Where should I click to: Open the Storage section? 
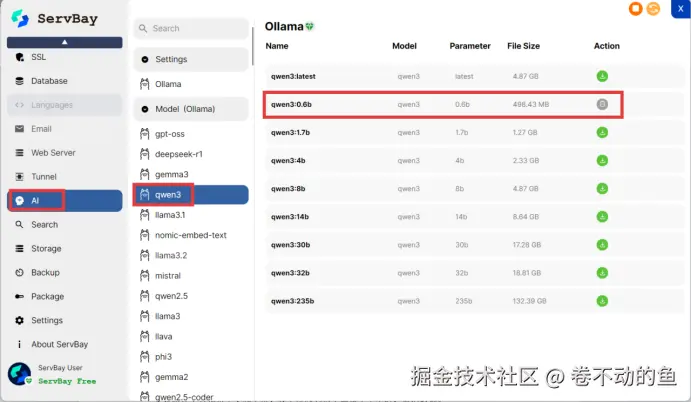65,249
